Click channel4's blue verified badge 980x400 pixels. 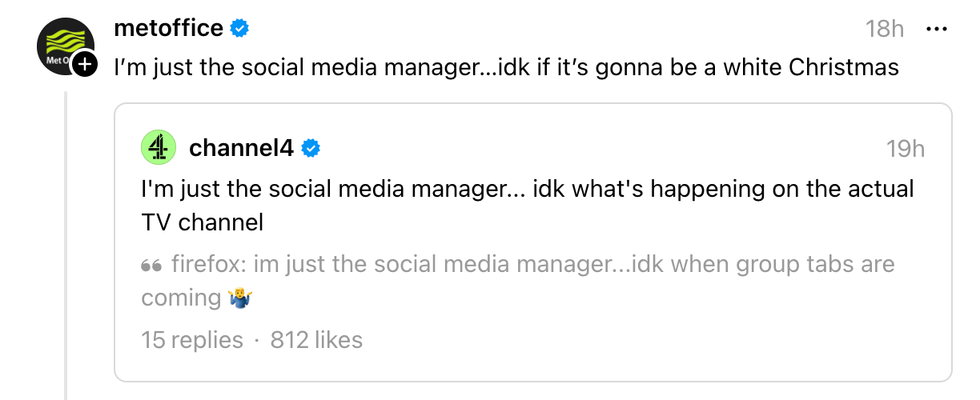pos(311,148)
